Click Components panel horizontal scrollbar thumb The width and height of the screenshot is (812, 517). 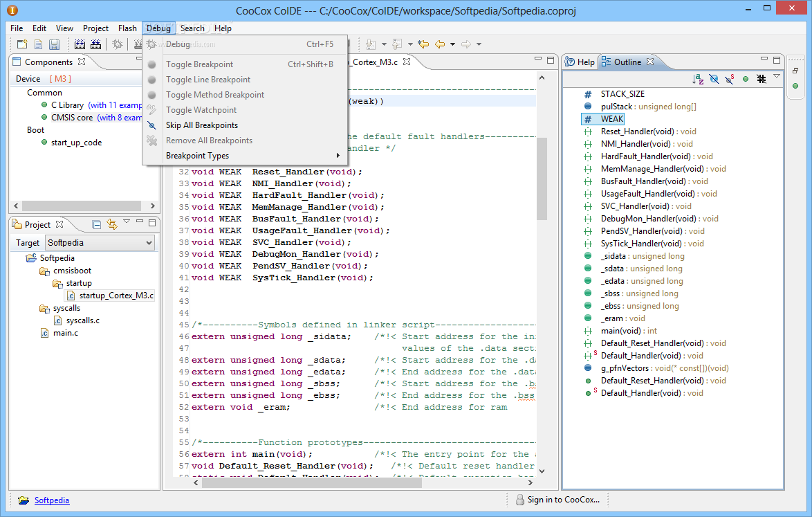[x=82, y=206]
